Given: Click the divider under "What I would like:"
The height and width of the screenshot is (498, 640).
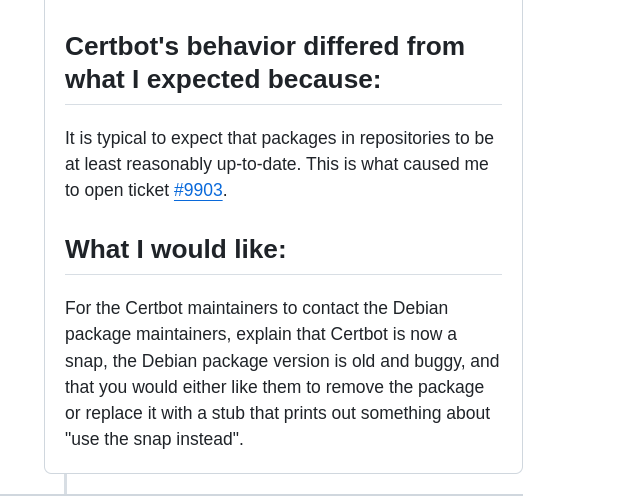Looking at the screenshot, I should 283,274.
